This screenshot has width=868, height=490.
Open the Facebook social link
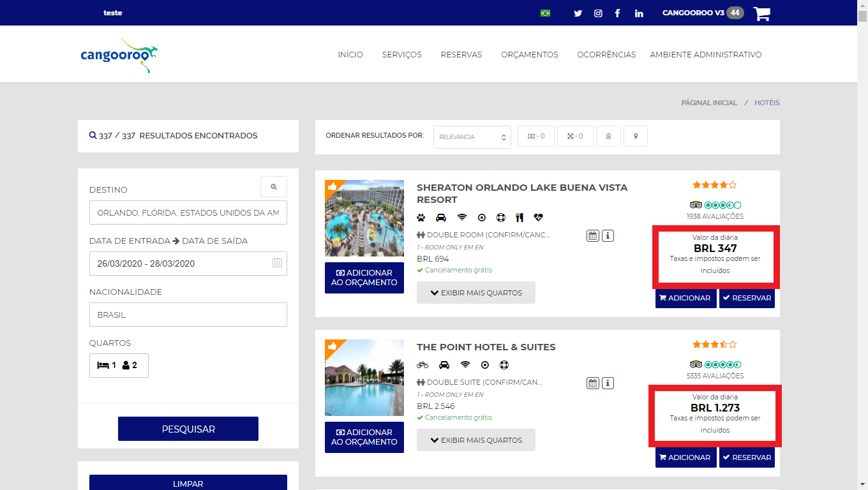coord(617,13)
